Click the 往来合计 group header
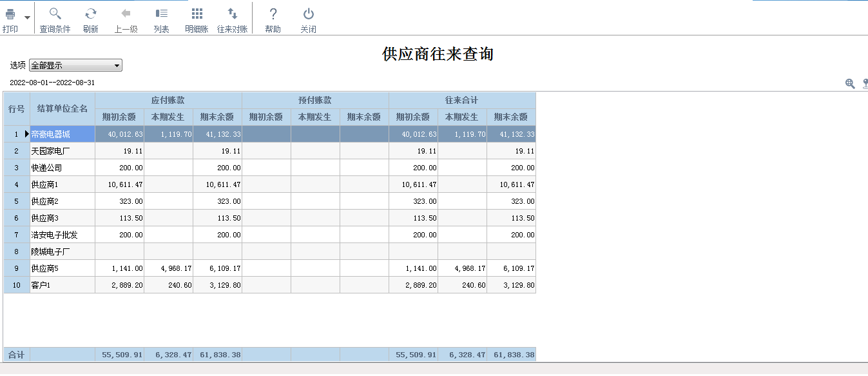 pos(462,100)
